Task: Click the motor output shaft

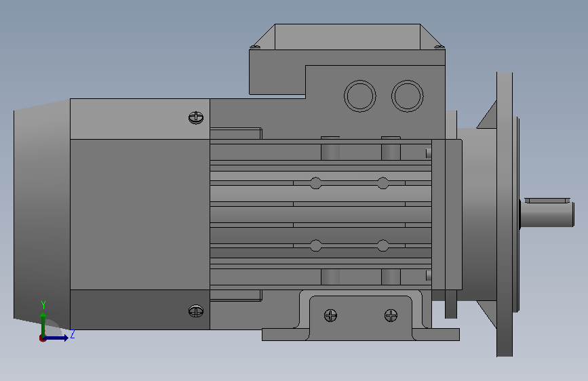Action: (x=547, y=214)
